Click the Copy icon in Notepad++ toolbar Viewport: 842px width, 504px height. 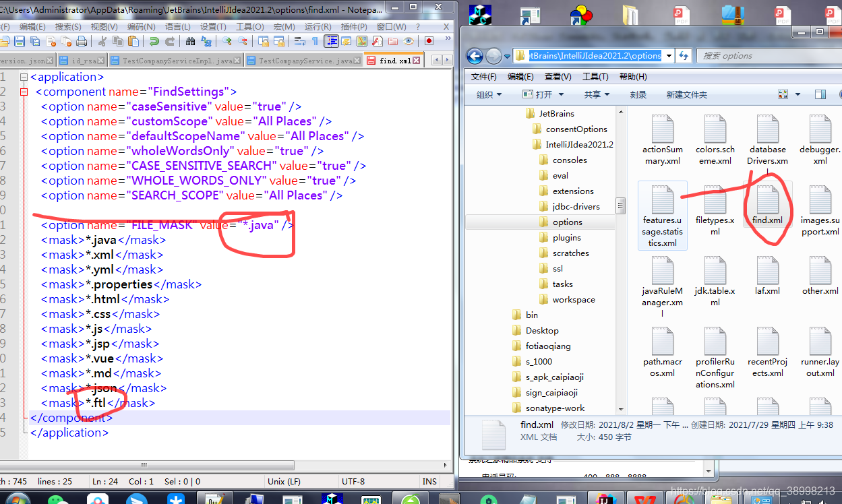click(118, 41)
